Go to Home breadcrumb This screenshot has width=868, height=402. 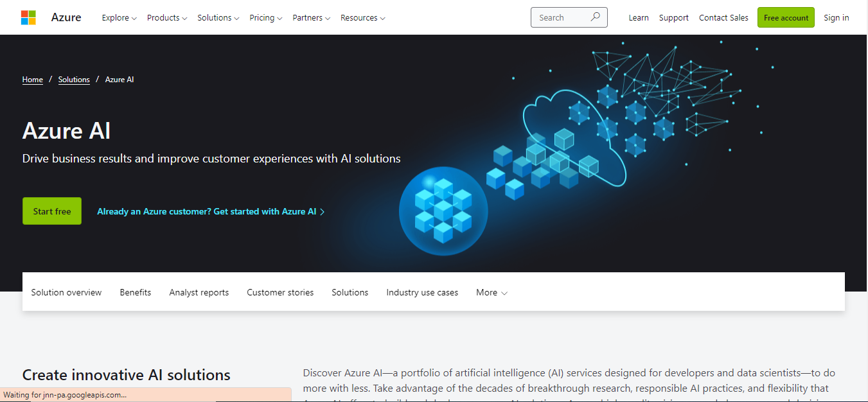(x=33, y=80)
